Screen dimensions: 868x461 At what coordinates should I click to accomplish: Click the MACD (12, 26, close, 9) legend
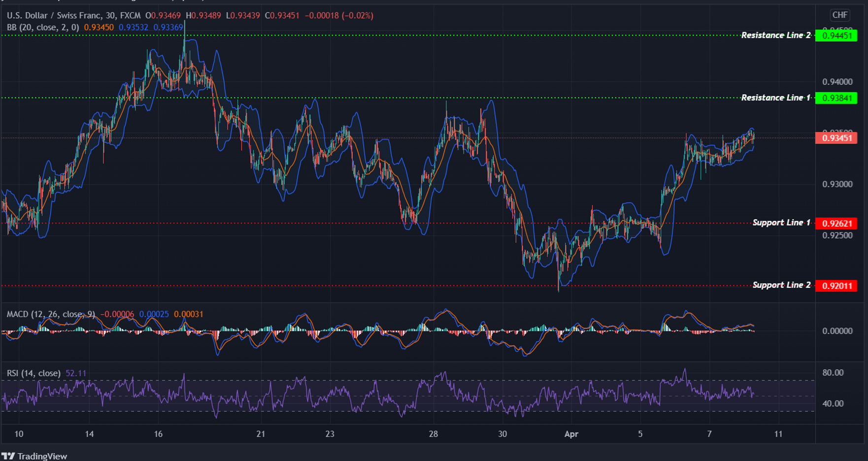(x=50, y=314)
